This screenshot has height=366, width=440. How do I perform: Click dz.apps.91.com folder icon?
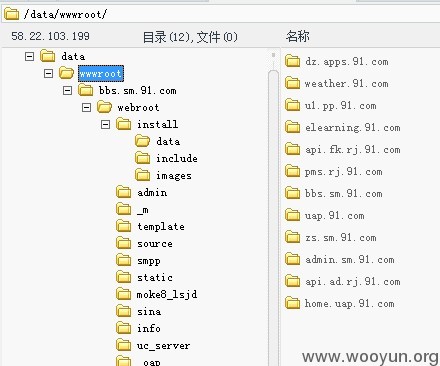(293, 61)
